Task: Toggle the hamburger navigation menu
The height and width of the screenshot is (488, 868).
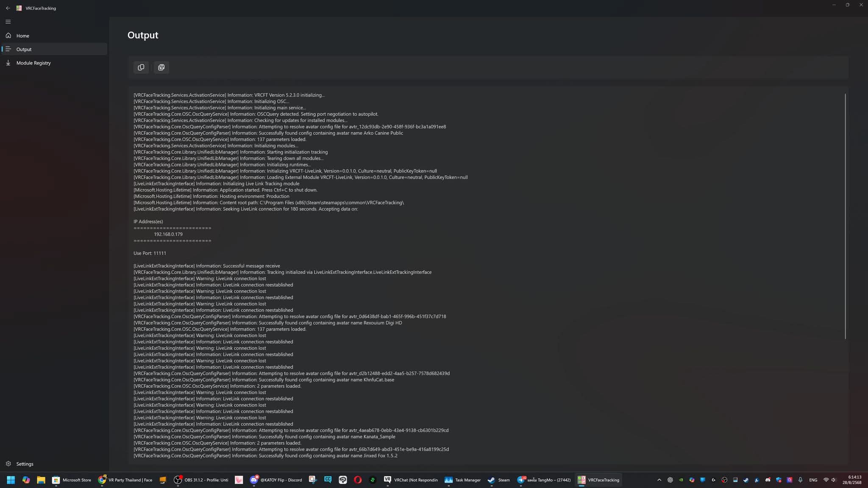Action: pyautogui.click(x=8, y=22)
